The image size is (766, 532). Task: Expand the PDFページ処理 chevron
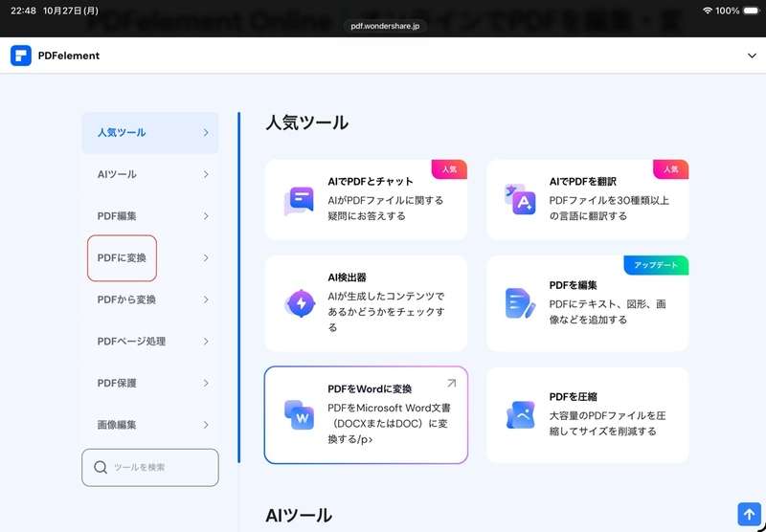206,342
